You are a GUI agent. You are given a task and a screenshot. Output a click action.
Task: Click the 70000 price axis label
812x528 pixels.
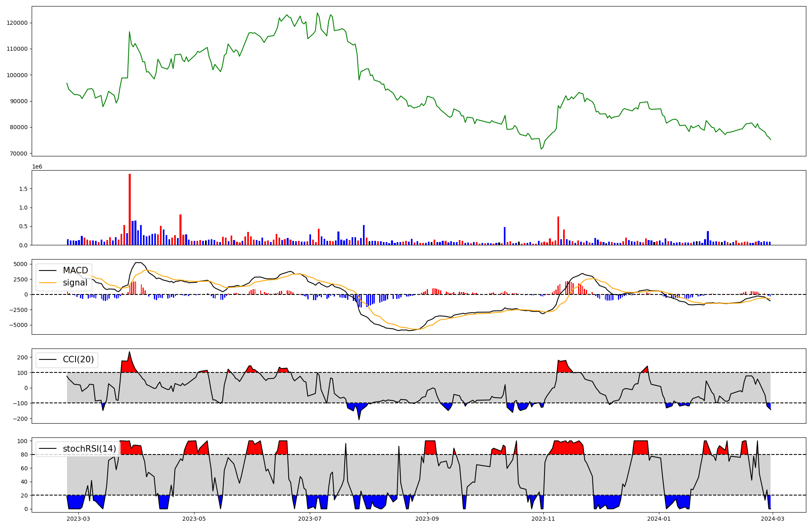coord(19,154)
